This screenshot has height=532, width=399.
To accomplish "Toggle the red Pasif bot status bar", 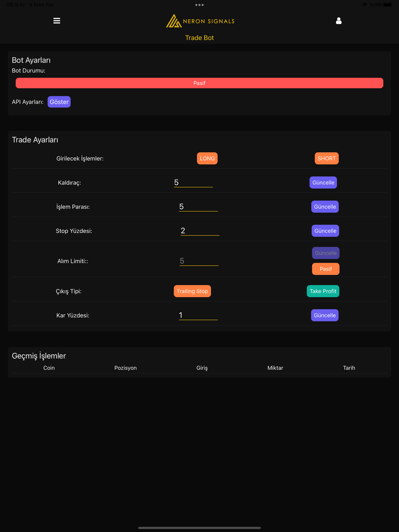I will click(x=199, y=83).
